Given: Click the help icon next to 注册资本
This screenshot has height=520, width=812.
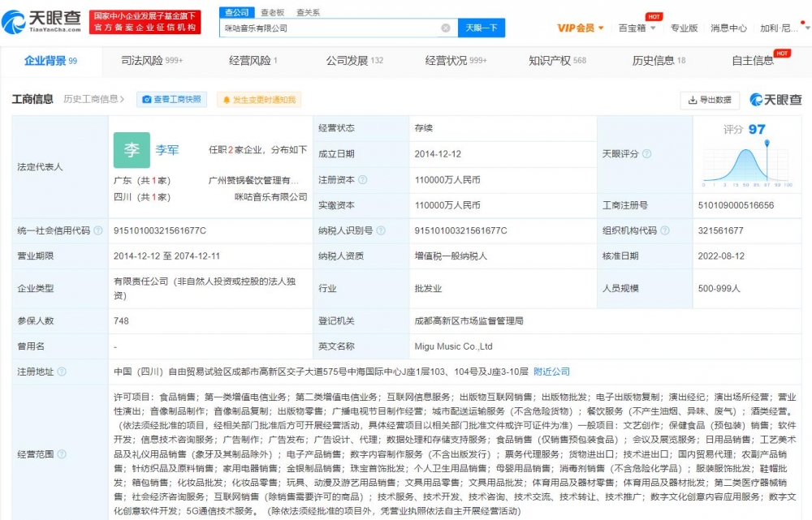Looking at the screenshot, I should coord(362,179).
